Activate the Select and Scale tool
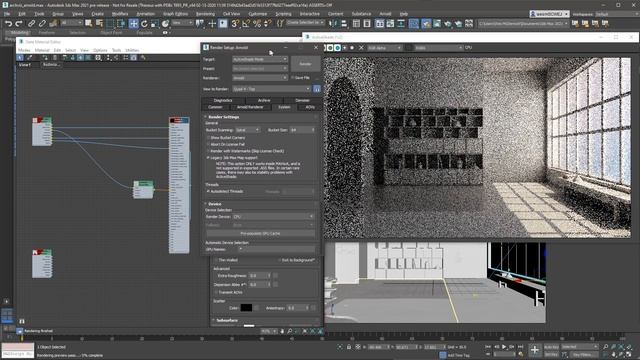Screen dimensions: 640x360 [x=155, y=24]
